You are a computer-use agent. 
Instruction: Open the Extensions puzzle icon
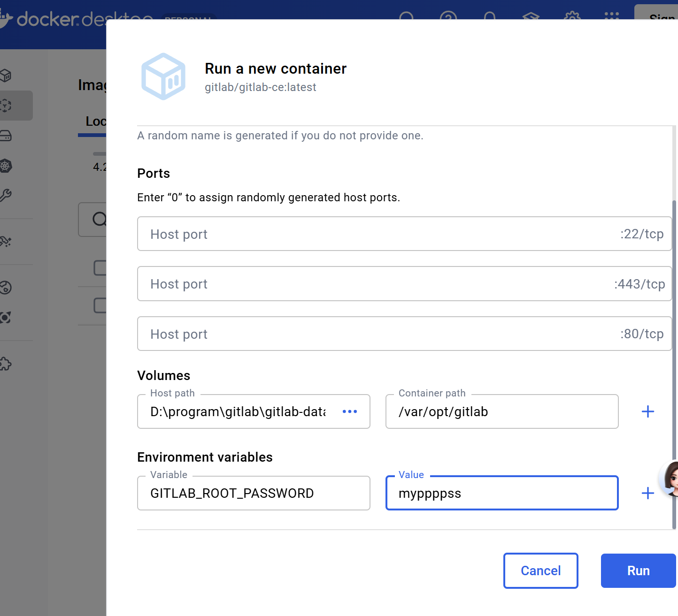(6, 364)
